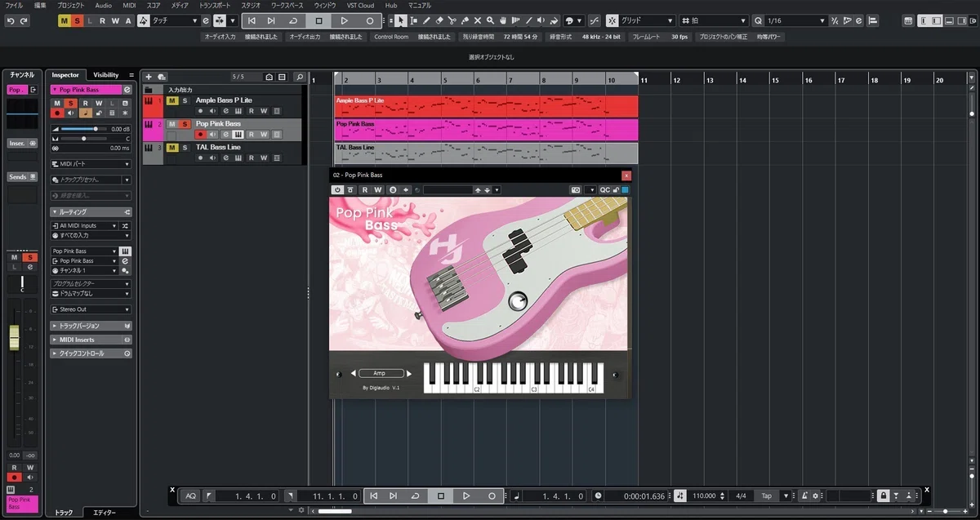980x520 pixels.
Task: Select the Split scissors tool
Action: pos(452,20)
